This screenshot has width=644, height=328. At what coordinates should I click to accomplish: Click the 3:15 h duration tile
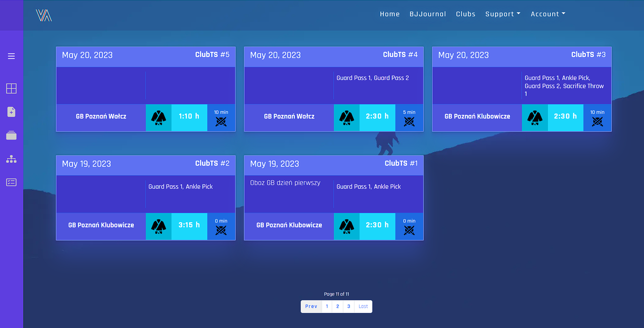coord(189,226)
